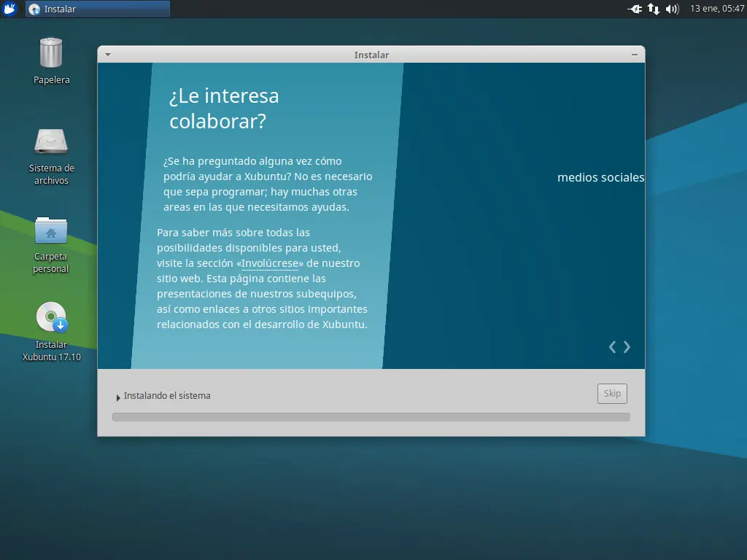Click the Instalar window title text
The width and height of the screenshot is (747, 560).
point(371,55)
